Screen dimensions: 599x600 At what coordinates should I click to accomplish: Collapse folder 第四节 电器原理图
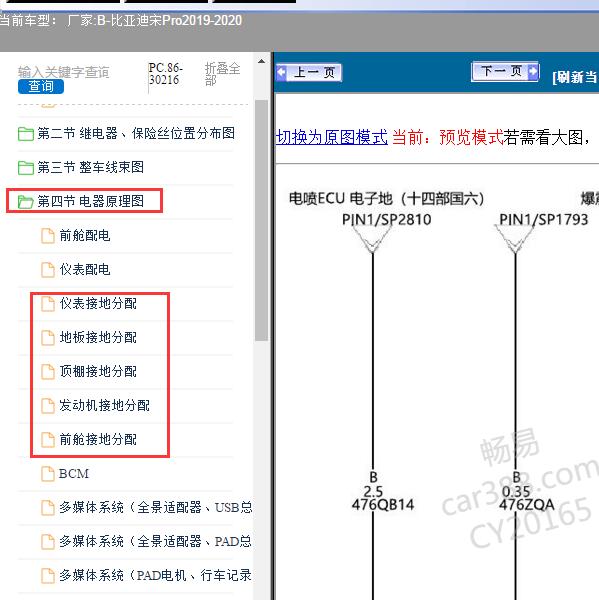[90, 201]
